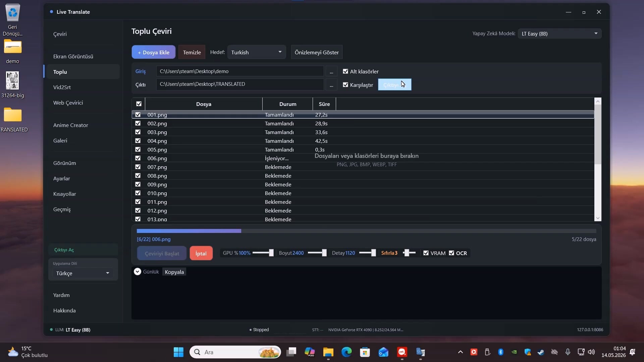Click the microphone tray icon
Image resolution: width=644 pixels, height=362 pixels.
click(x=568, y=352)
